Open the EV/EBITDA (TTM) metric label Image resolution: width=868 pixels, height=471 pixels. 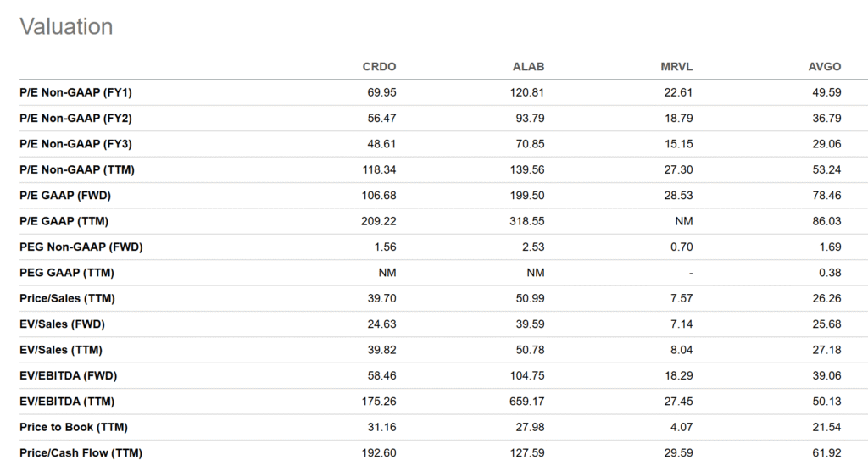[67, 402]
